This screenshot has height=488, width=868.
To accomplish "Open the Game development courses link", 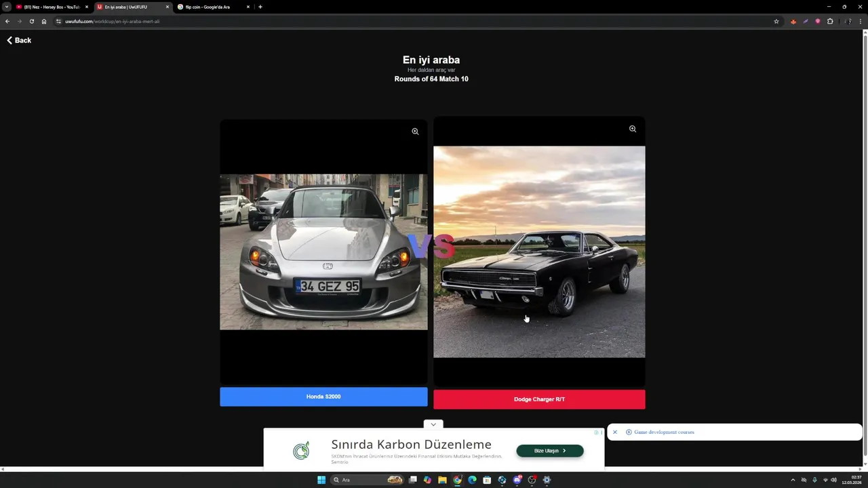I will 664,432.
